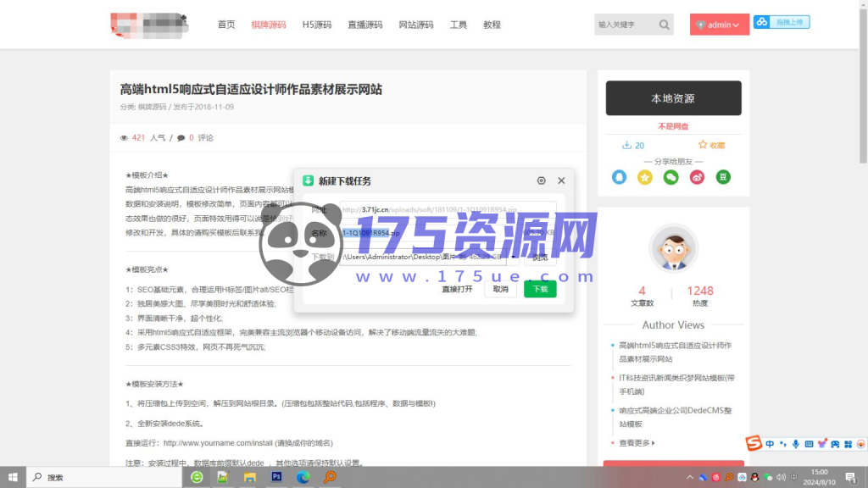Image resolution: width=868 pixels, height=488 pixels.
Task: Click the Windows taskbar search box
Action: tap(104, 477)
